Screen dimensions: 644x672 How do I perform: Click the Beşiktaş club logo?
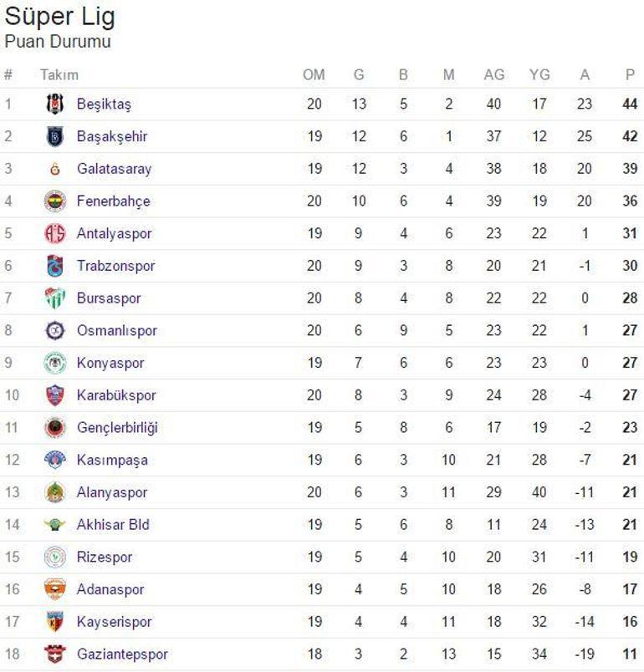click(x=54, y=104)
